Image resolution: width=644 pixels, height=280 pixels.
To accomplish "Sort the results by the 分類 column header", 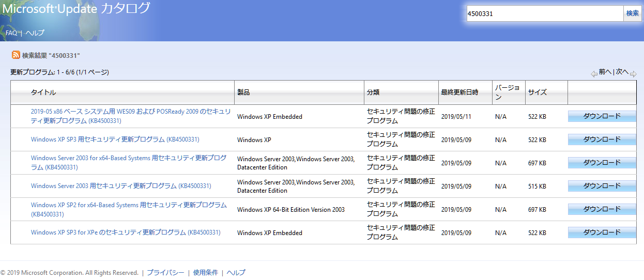I will (x=373, y=92).
